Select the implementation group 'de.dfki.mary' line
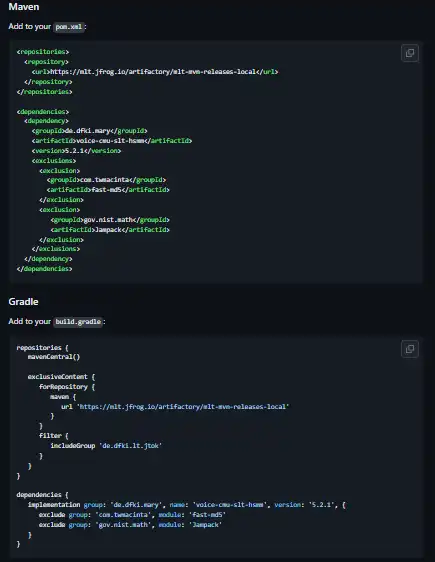This screenshot has width=435, height=562. (187, 505)
